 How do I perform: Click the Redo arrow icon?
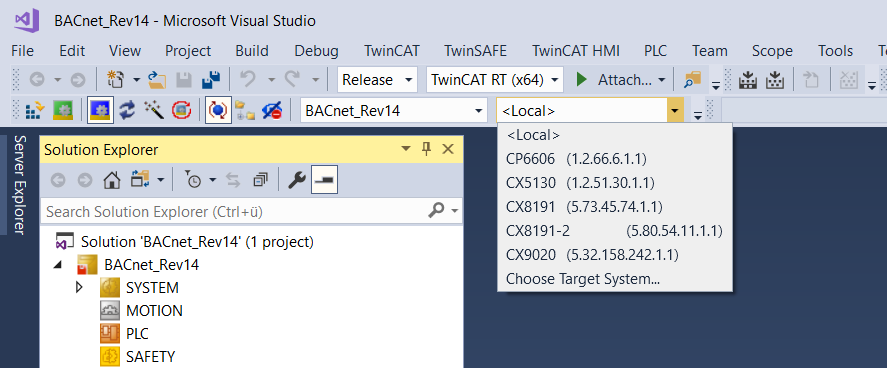(292, 80)
